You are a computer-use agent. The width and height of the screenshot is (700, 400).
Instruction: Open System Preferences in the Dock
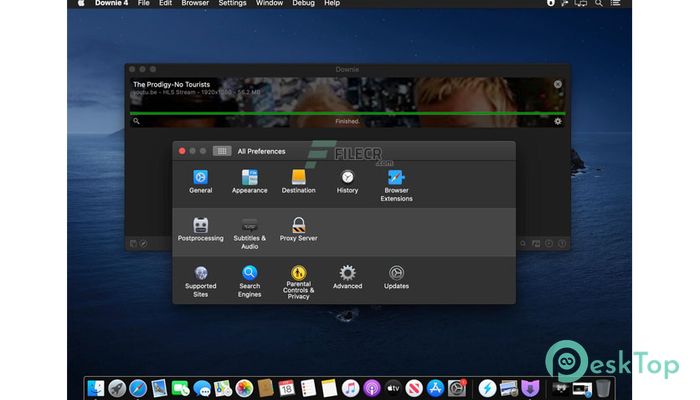(x=457, y=388)
